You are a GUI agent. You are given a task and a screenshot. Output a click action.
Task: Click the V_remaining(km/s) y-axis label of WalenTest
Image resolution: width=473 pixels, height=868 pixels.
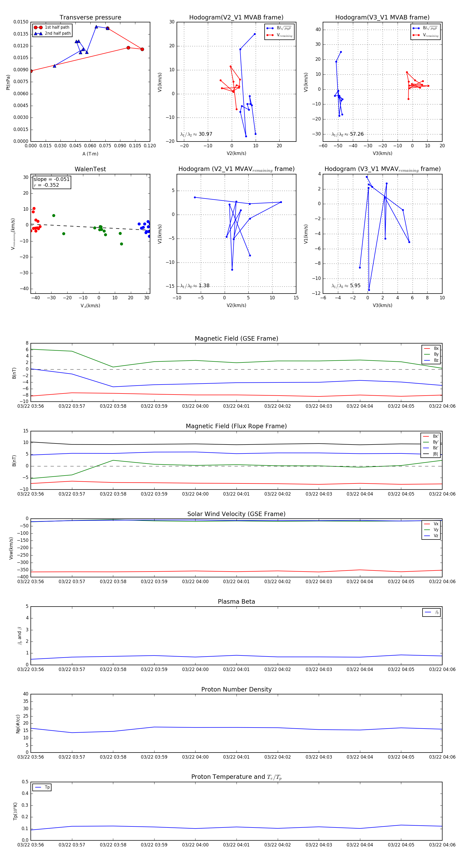pos(13,234)
